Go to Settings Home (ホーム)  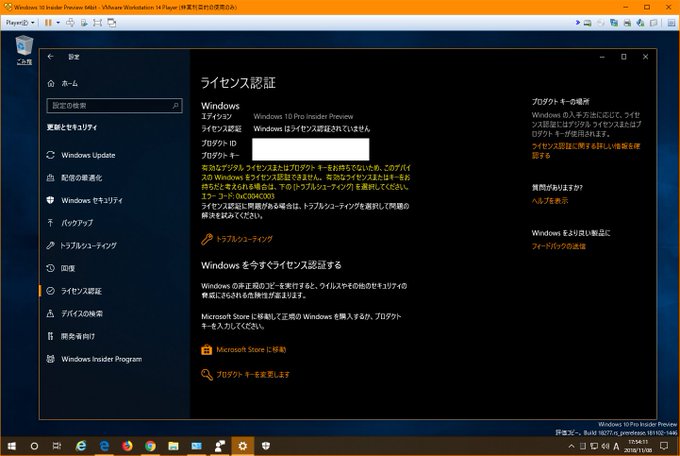pyautogui.click(x=63, y=83)
